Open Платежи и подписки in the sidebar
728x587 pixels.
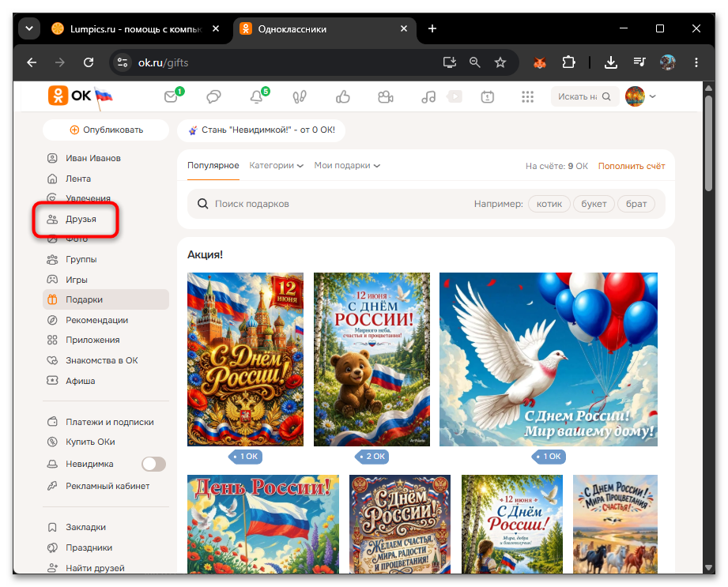point(110,422)
